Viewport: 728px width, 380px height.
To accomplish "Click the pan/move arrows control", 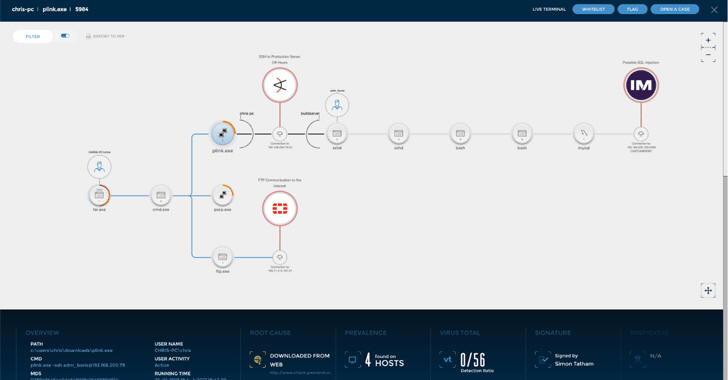I will [708, 290].
